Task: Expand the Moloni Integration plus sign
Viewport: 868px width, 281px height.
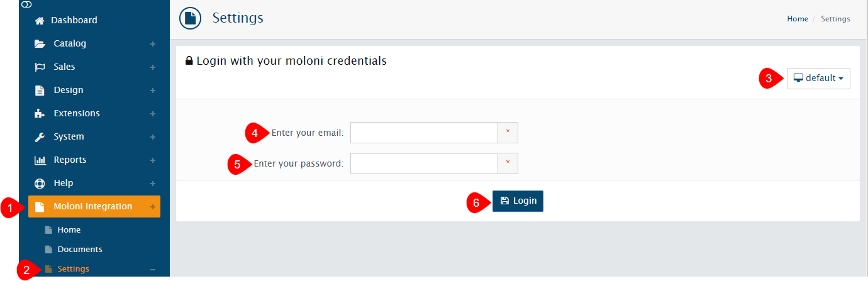Action: (x=153, y=207)
